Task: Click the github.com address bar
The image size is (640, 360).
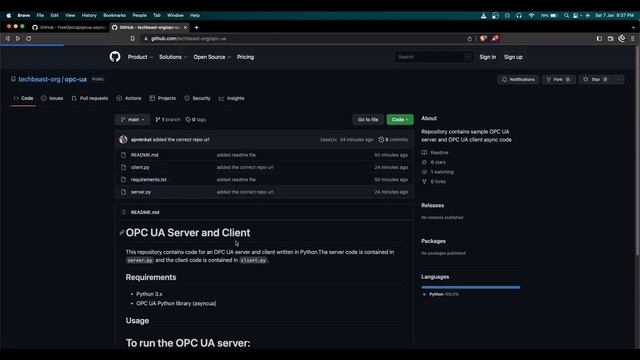Action: [x=302, y=38]
